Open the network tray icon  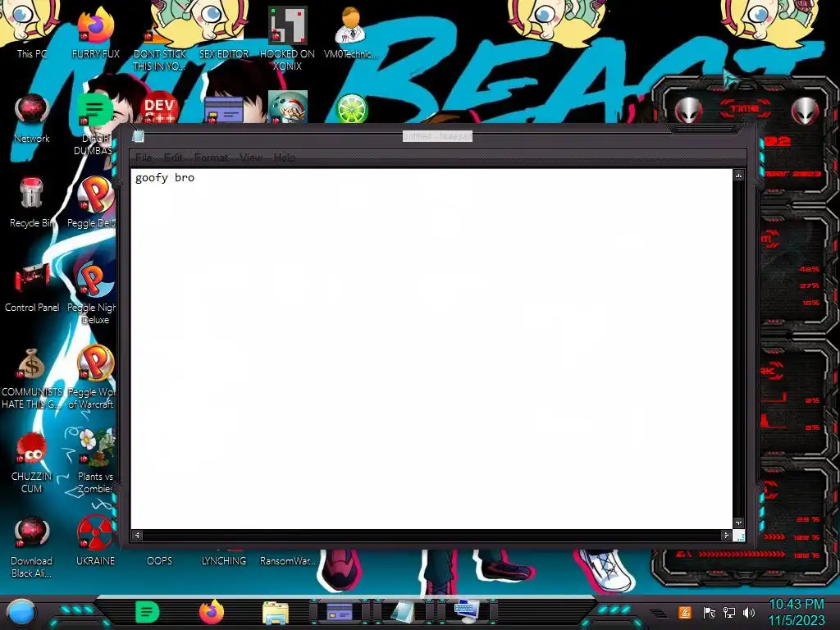coord(729,612)
